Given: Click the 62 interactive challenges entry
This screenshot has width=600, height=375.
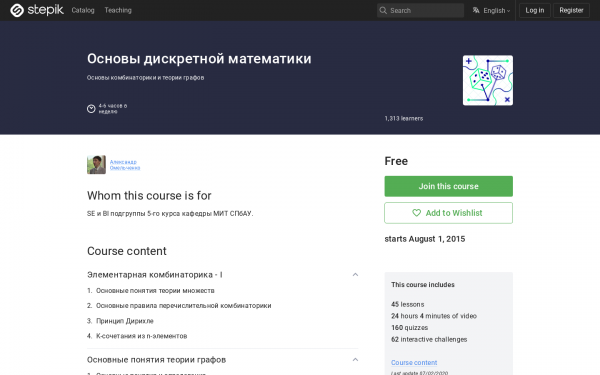Looking at the screenshot, I should click(x=429, y=339).
